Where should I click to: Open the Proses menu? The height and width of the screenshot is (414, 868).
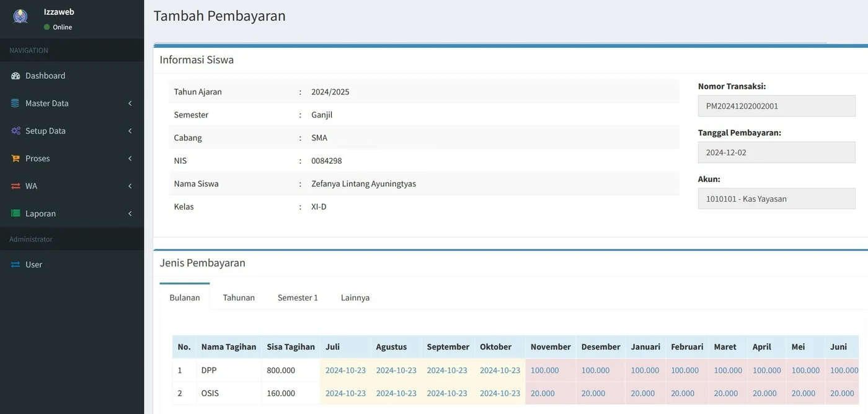pyautogui.click(x=72, y=158)
